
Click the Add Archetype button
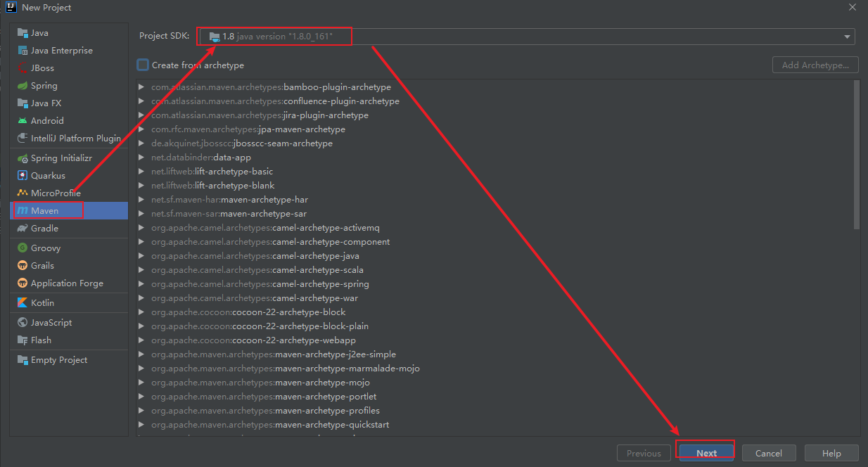(x=815, y=65)
